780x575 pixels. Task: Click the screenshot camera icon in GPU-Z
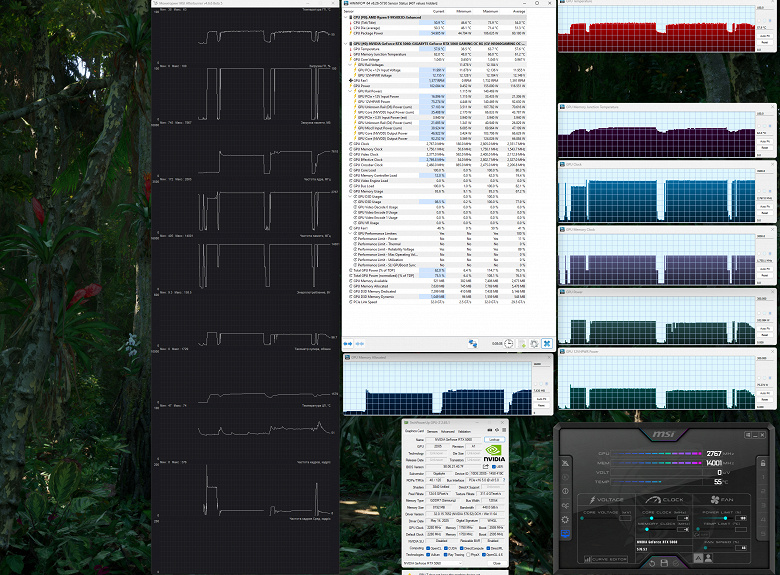click(490, 430)
